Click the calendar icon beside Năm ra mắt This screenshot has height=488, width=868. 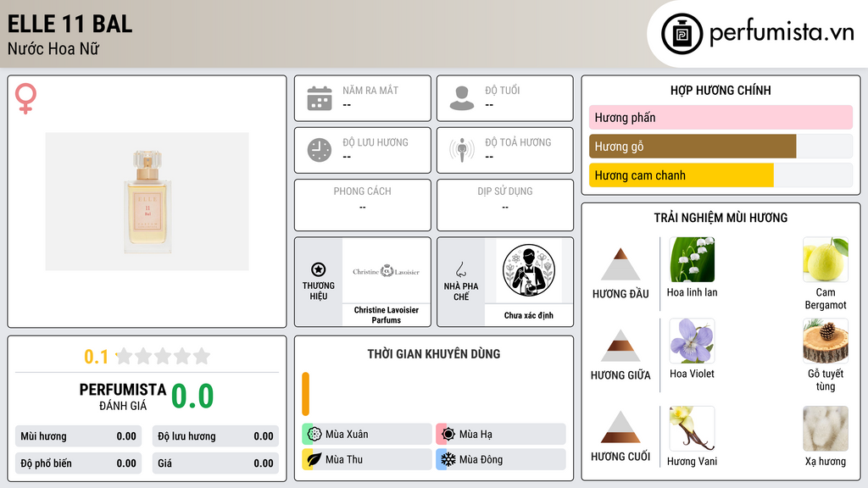(x=320, y=98)
